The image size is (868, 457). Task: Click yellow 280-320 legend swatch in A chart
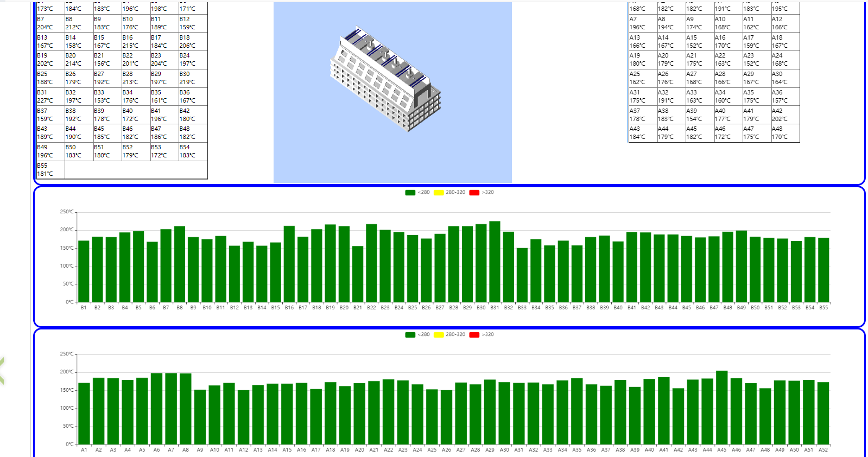coord(439,335)
